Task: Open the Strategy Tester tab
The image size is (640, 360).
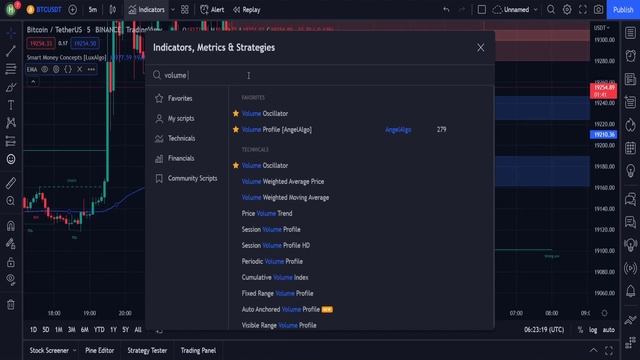Action: [147, 351]
